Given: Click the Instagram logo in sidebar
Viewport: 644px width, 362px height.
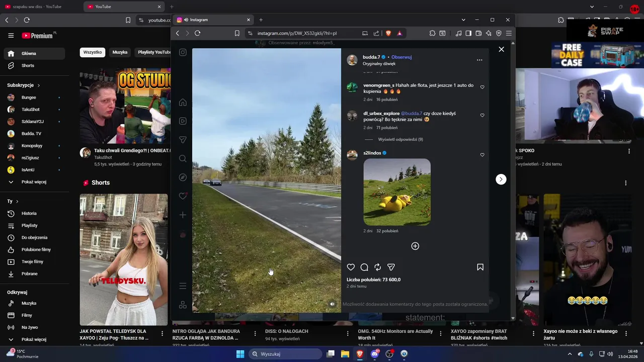Looking at the screenshot, I should (x=183, y=52).
